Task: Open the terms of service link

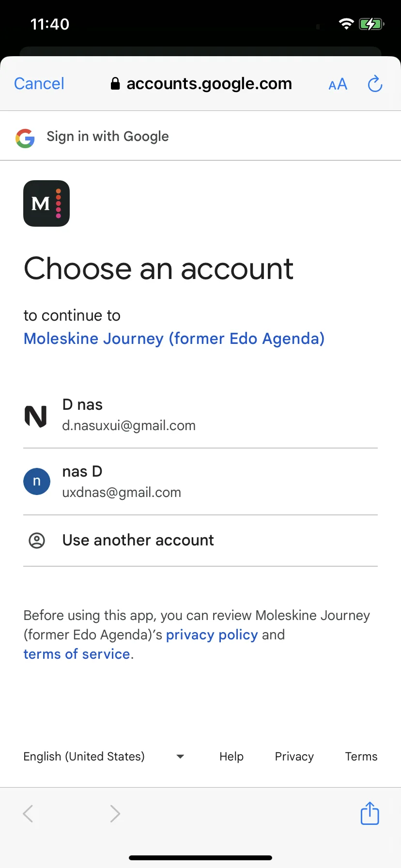Action: click(x=77, y=654)
